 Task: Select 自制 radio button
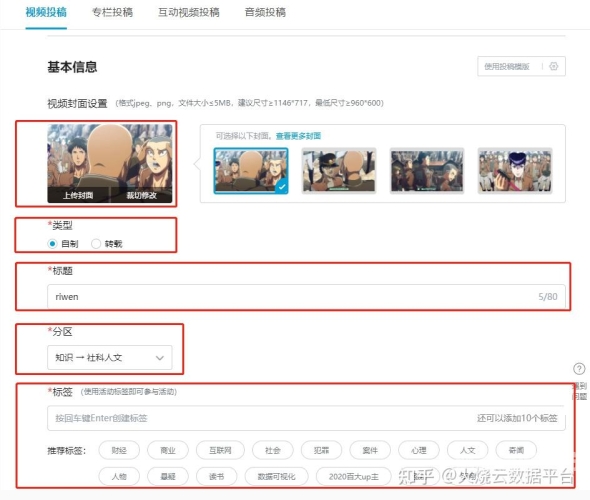tap(52, 244)
